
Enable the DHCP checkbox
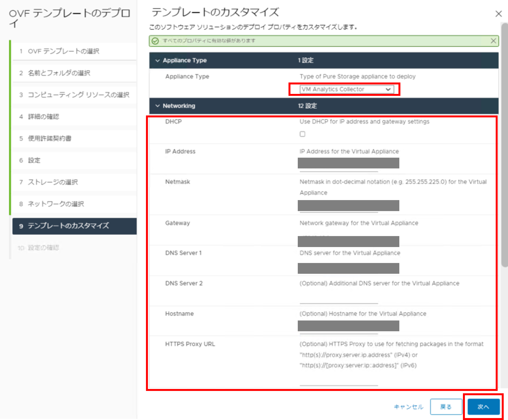point(302,134)
